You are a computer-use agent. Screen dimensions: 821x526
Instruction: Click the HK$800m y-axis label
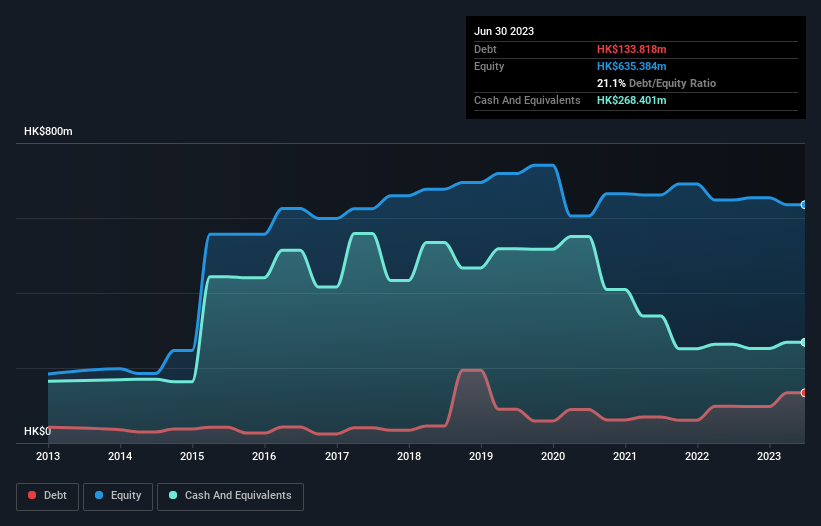48,131
